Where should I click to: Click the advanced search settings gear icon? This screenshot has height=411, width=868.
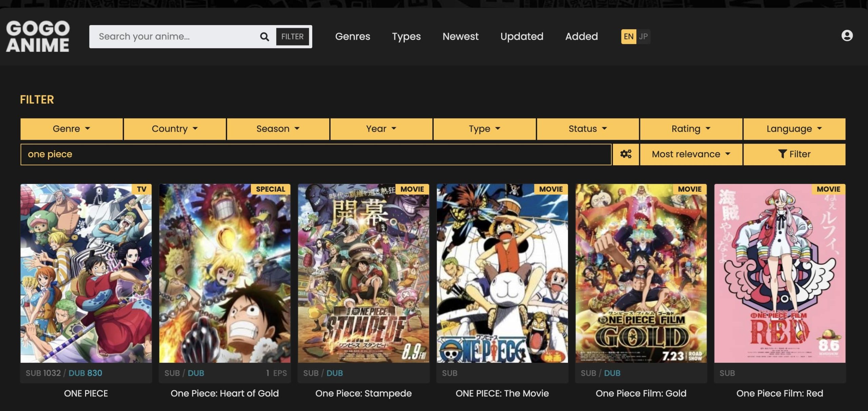tap(626, 154)
